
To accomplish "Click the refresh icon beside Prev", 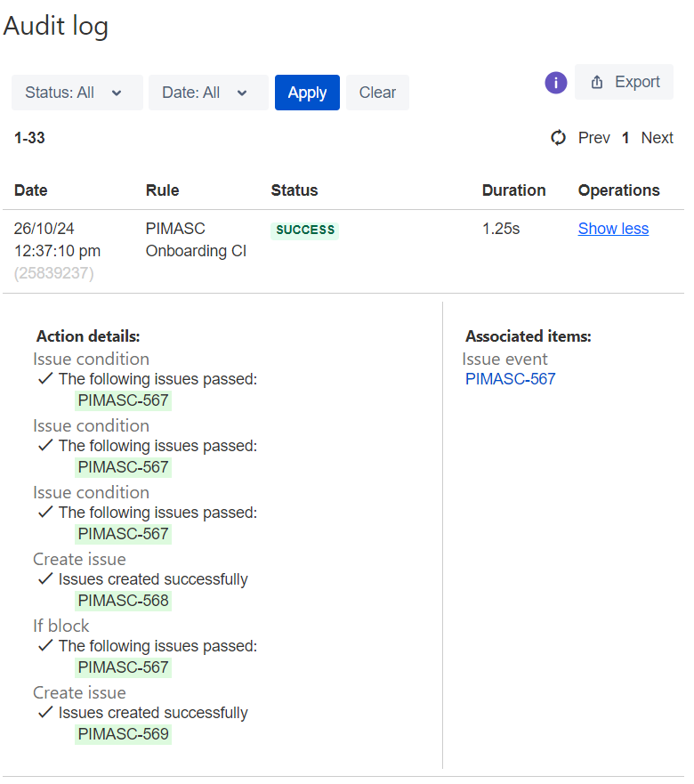I will coord(558,138).
